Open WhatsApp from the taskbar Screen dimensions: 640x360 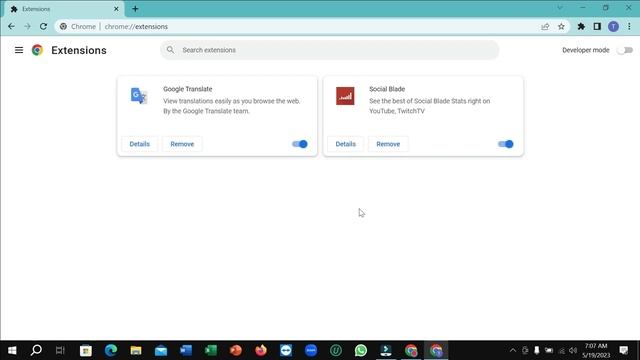point(361,350)
